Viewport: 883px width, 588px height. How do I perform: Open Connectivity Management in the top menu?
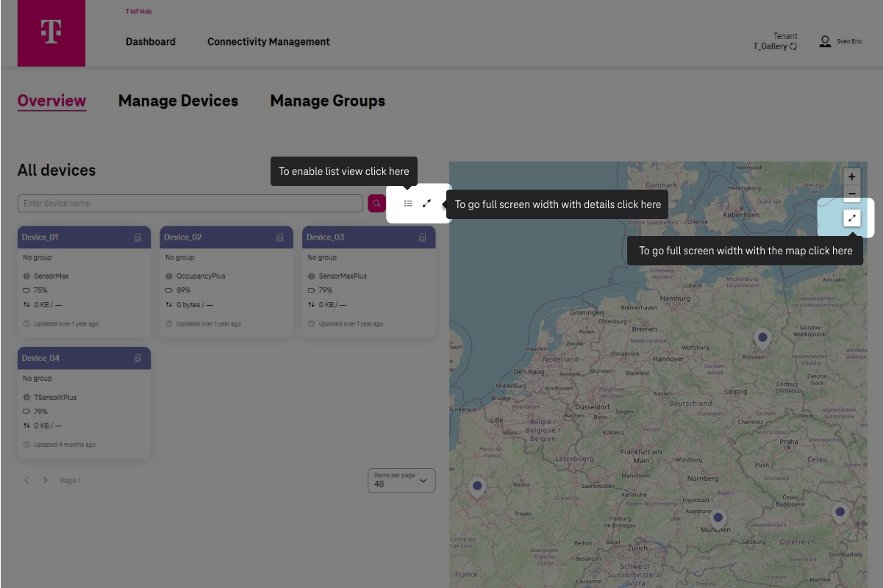(x=268, y=42)
